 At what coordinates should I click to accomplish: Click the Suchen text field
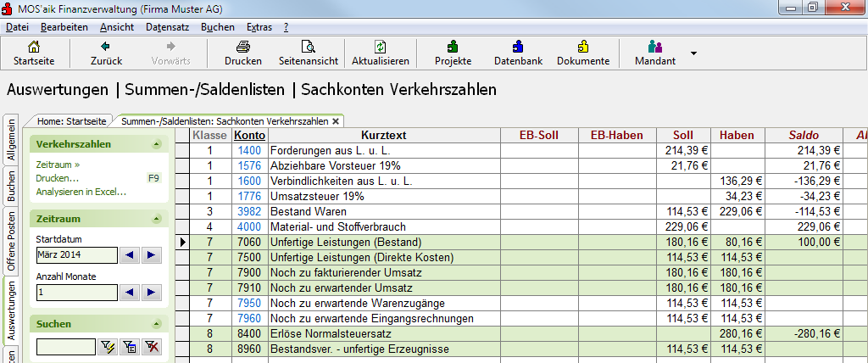pyautogui.click(x=66, y=347)
